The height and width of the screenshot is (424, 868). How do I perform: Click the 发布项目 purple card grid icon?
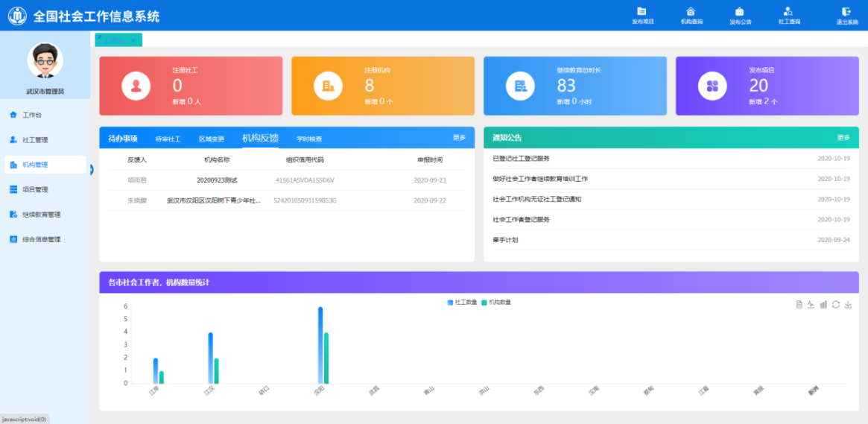tap(712, 86)
